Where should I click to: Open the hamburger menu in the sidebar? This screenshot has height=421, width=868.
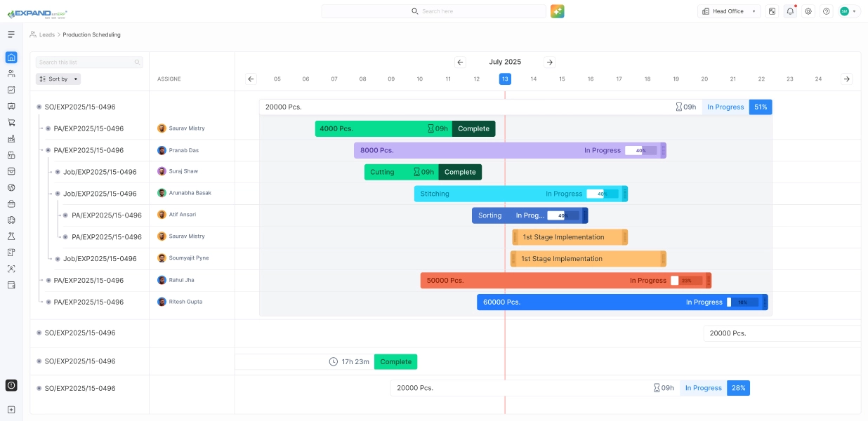coord(11,34)
